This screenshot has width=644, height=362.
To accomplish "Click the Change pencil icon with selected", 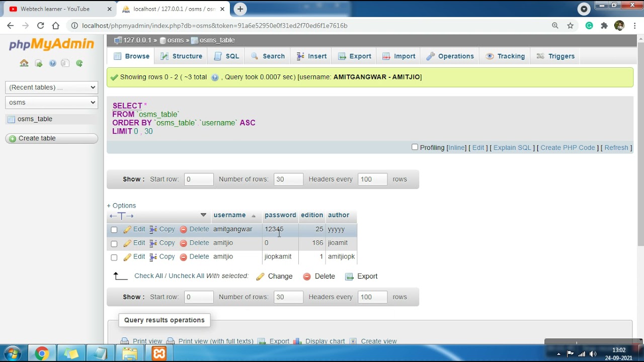I will 260,277.
